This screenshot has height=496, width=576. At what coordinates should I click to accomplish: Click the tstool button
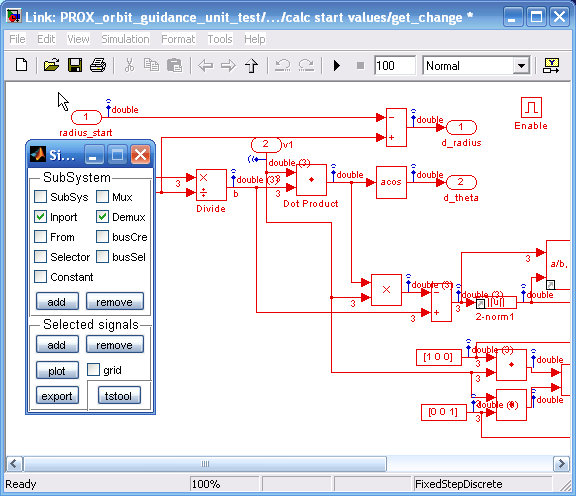[119, 395]
